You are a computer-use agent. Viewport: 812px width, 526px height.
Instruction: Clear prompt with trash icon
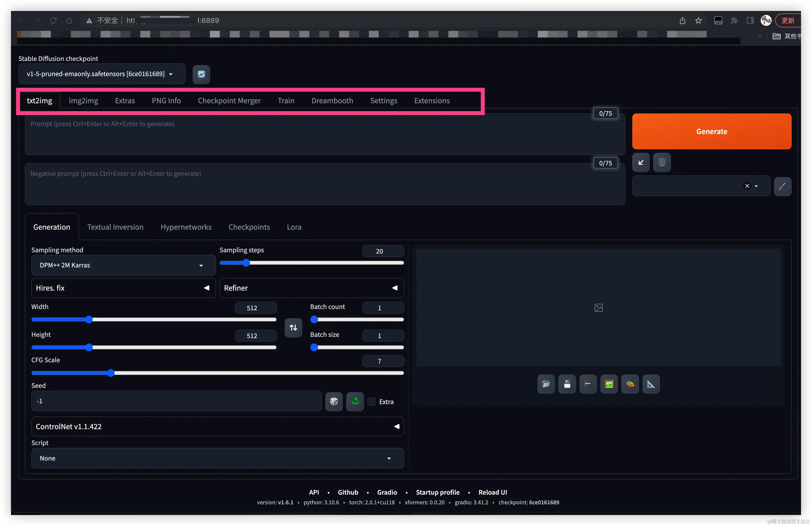coord(662,162)
